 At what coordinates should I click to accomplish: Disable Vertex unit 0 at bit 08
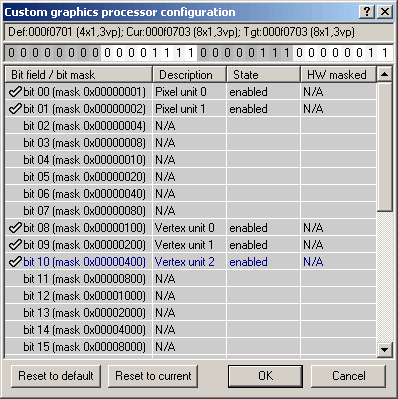tap(15, 228)
